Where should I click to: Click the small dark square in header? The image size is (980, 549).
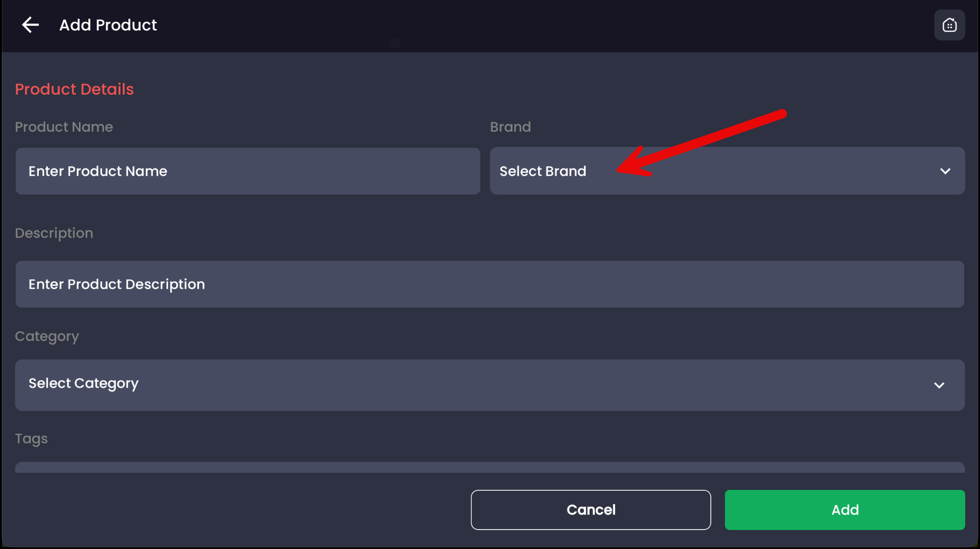pyautogui.click(x=394, y=43)
